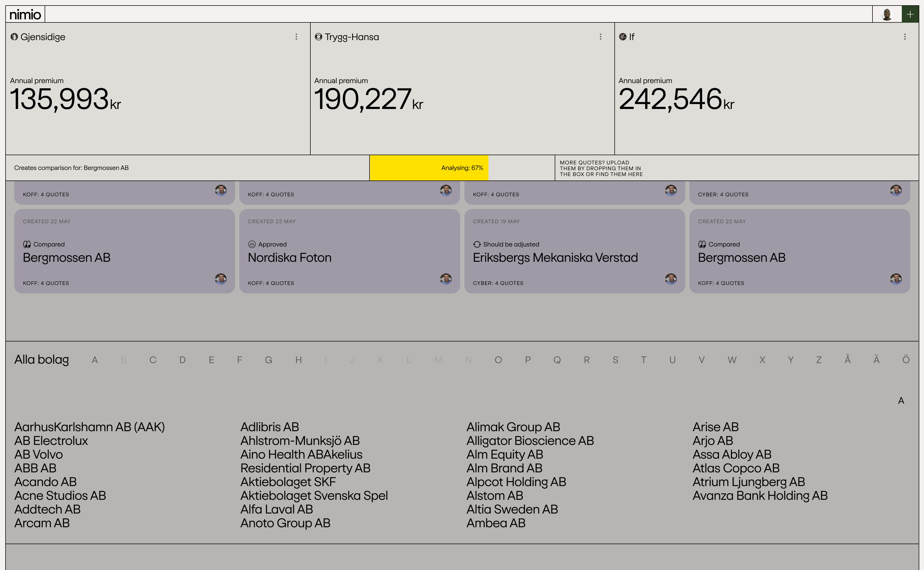This screenshot has height=570, width=924.
Task: Click the yellow Analysing progress bar
Action: click(x=429, y=168)
